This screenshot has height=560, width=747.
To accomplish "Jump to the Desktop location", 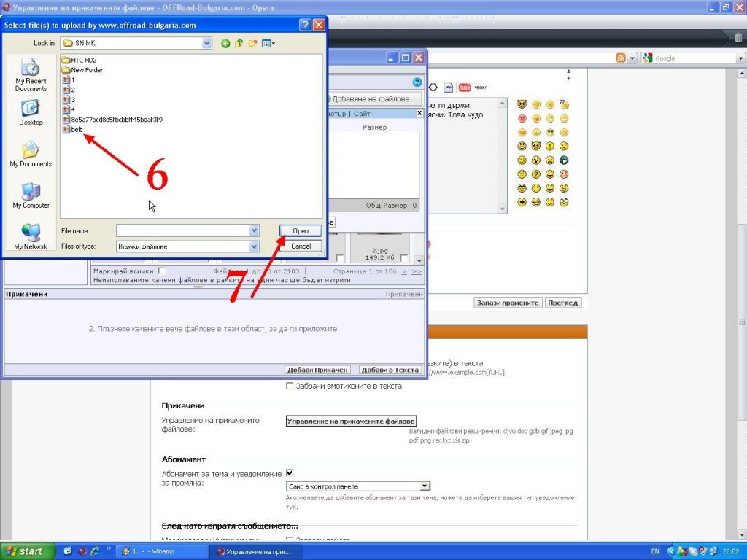I will point(31,113).
